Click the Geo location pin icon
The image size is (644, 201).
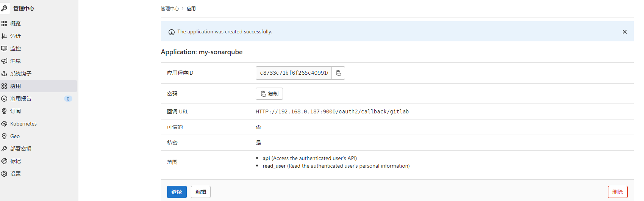coord(4,136)
